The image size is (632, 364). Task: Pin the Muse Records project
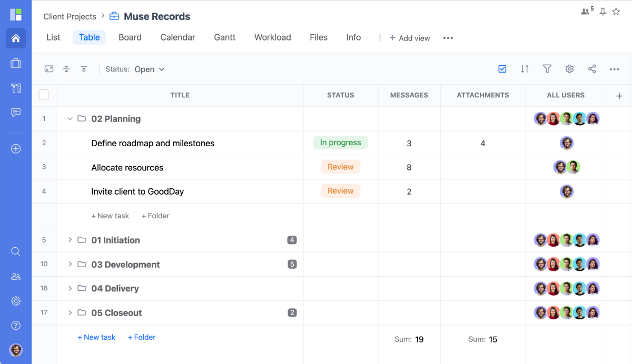point(603,12)
